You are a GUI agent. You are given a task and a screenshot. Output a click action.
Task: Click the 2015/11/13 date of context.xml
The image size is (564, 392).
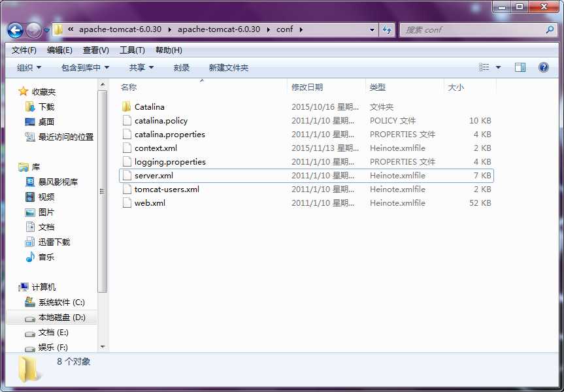[x=325, y=148]
